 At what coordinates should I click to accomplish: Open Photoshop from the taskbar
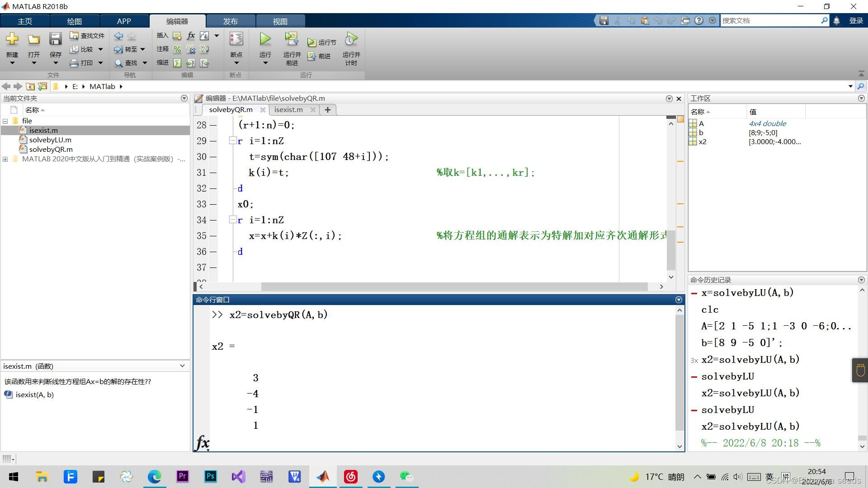(210, 477)
